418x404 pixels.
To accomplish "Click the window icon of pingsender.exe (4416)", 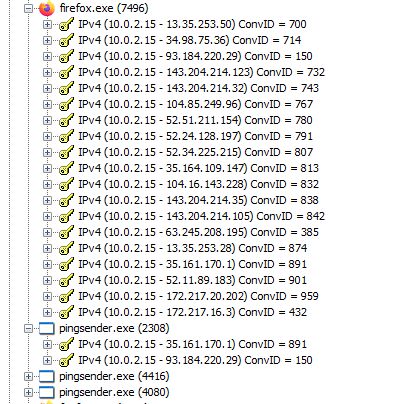I will [47, 376].
